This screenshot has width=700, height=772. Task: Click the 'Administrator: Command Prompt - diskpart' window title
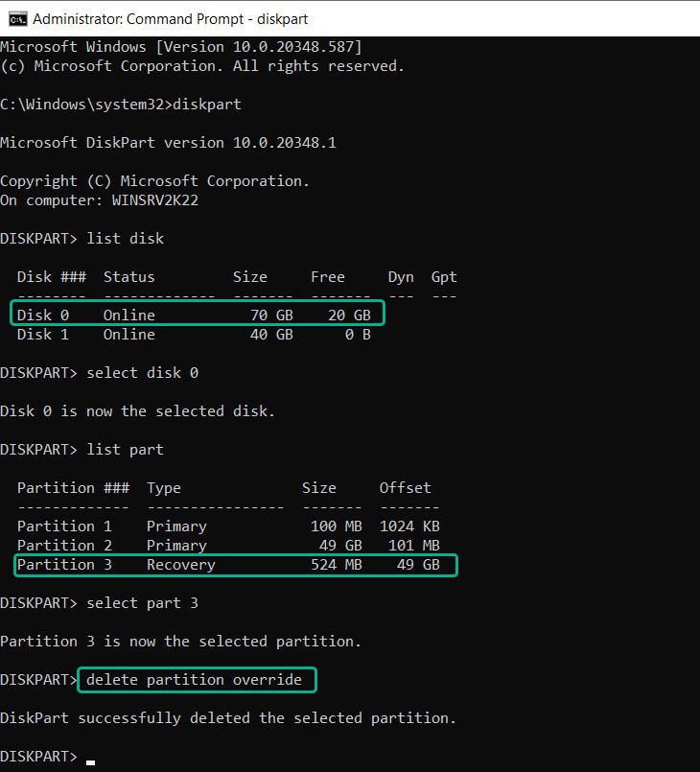170,19
